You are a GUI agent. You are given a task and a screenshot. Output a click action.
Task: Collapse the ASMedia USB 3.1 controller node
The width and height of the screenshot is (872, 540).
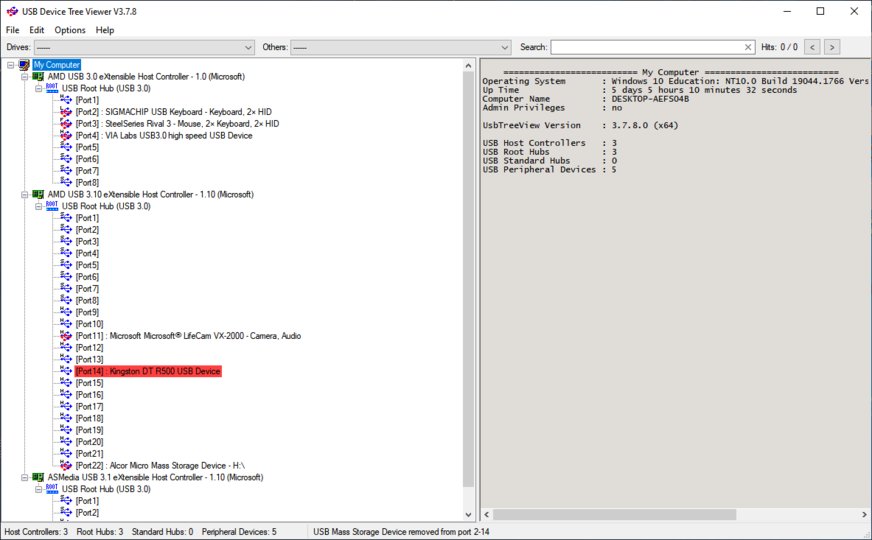(x=24, y=478)
